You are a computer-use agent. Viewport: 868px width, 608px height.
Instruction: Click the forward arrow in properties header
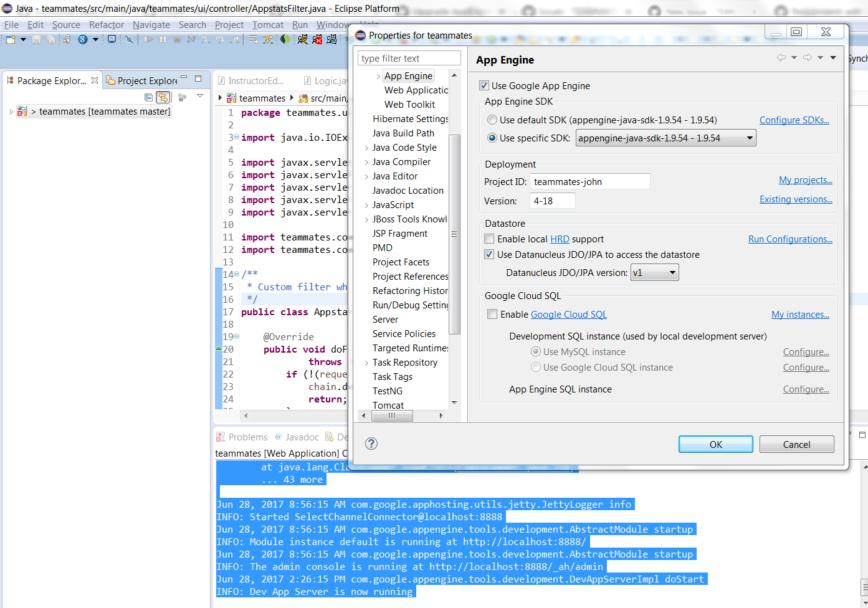808,57
